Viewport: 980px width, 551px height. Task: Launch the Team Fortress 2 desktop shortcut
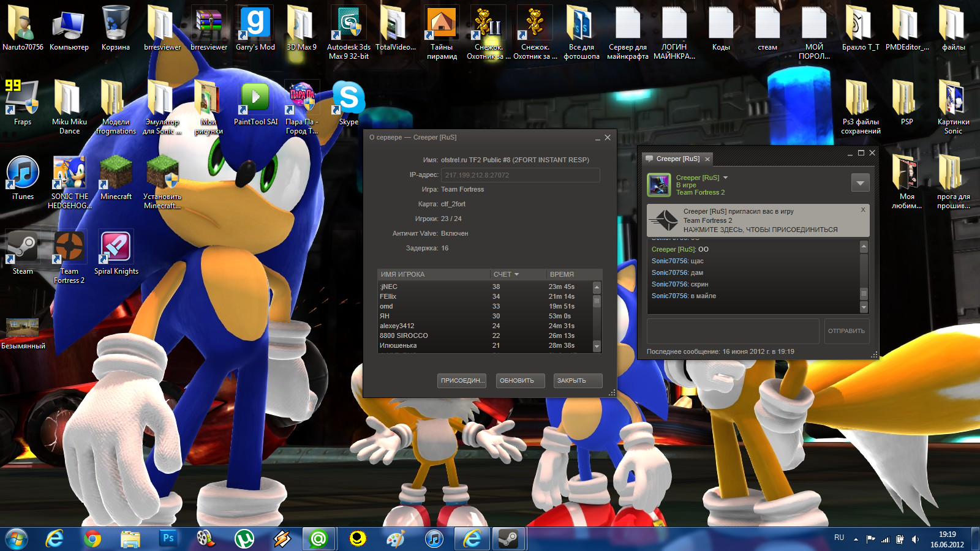[x=69, y=257]
